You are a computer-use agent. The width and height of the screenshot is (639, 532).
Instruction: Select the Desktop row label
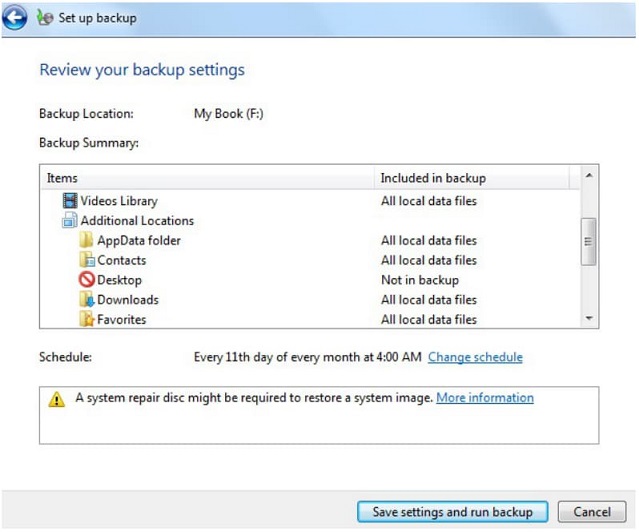coord(119,280)
